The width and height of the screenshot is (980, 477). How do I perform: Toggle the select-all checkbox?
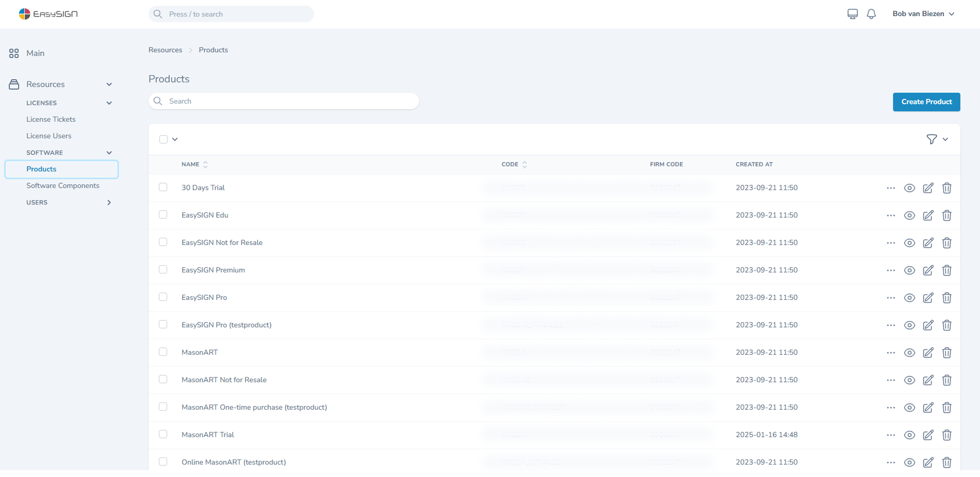click(164, 139)
